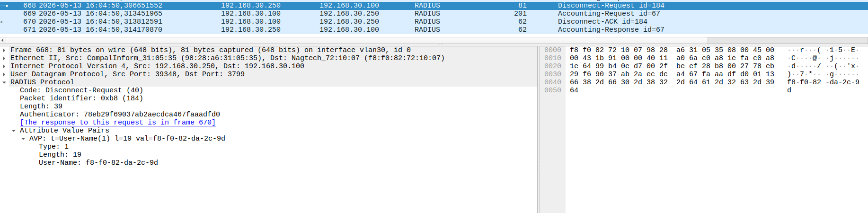Click left arrow of horizontal scrollbar

click(x=3, y=40)
